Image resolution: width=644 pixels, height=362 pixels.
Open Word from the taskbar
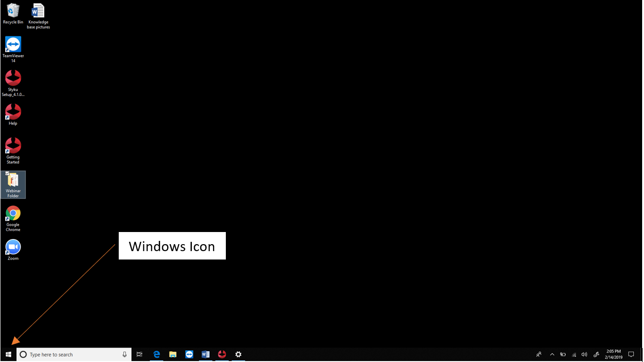(x=205, y=355)
